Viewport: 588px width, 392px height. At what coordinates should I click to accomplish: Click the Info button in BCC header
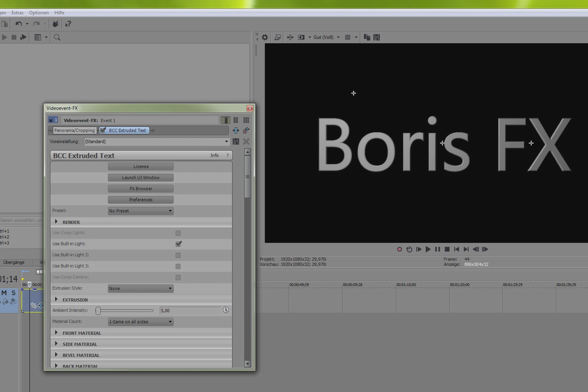point(215,155)
